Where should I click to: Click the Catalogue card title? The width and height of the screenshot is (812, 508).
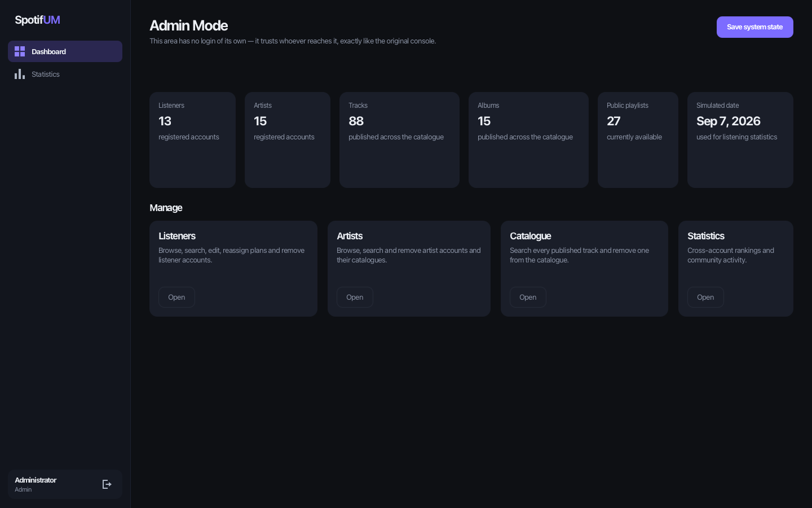[x=530, y=236]
